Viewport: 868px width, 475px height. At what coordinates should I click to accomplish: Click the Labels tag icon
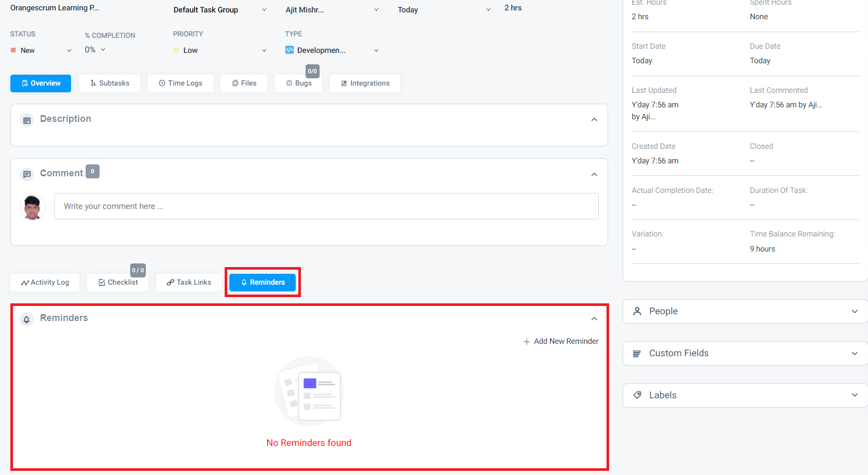point(637,395)
